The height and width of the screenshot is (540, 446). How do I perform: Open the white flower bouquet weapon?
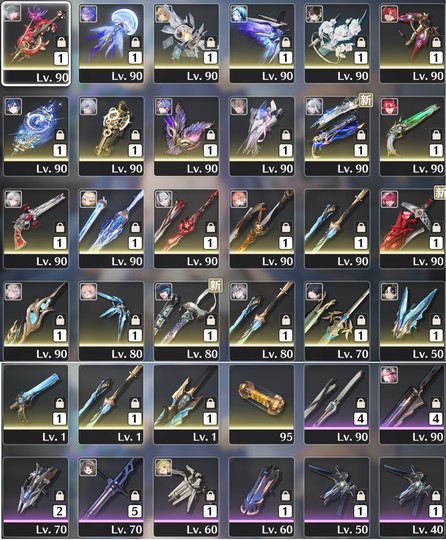click(337, 43)
